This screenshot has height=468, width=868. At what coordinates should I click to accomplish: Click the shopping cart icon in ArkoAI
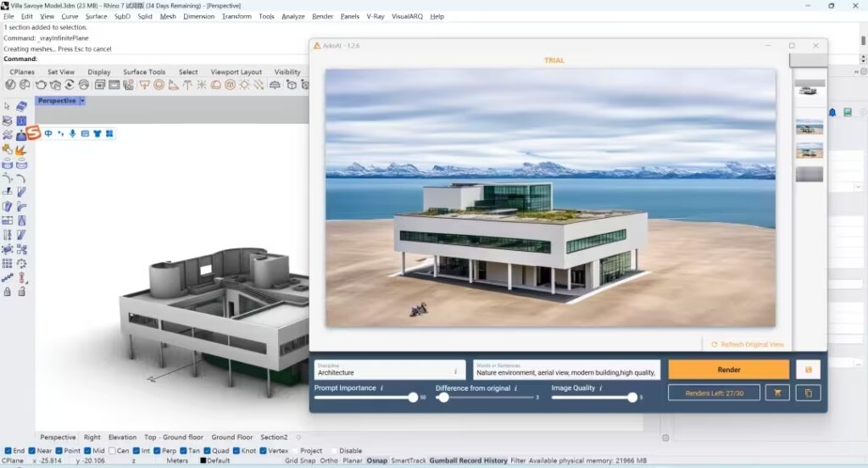(x=777, y=393)
